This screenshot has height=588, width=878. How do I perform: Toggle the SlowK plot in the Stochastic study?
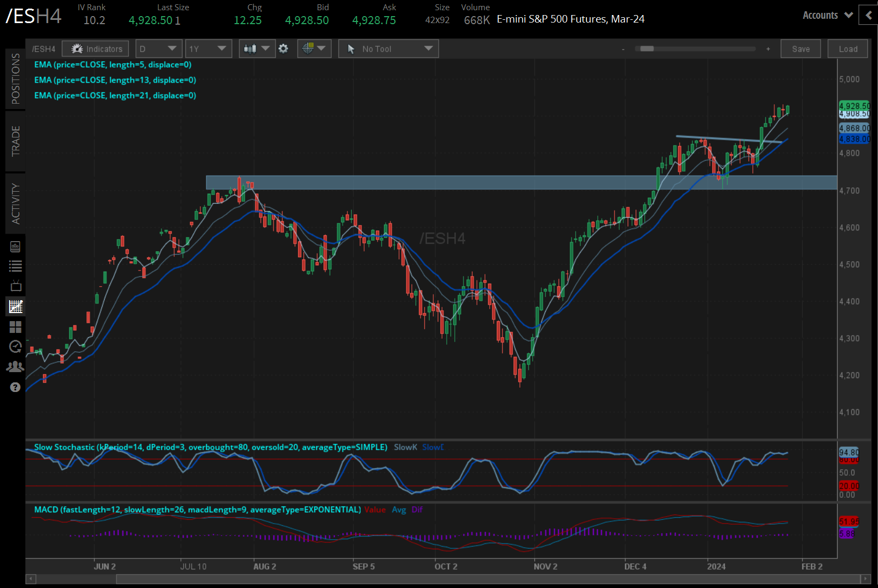tap(405, 447)
